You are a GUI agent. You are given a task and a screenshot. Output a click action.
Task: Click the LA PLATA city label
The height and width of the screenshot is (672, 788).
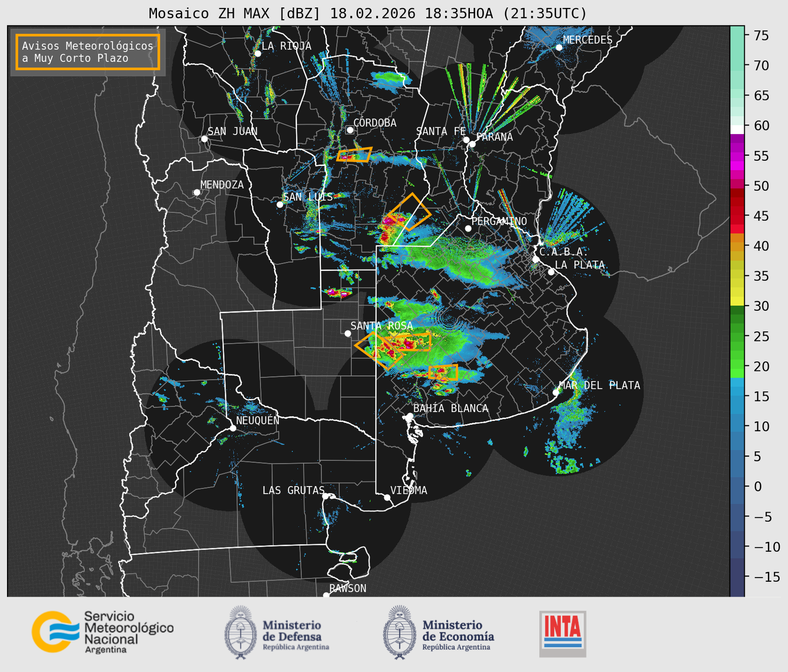click(x=580, y=265)
